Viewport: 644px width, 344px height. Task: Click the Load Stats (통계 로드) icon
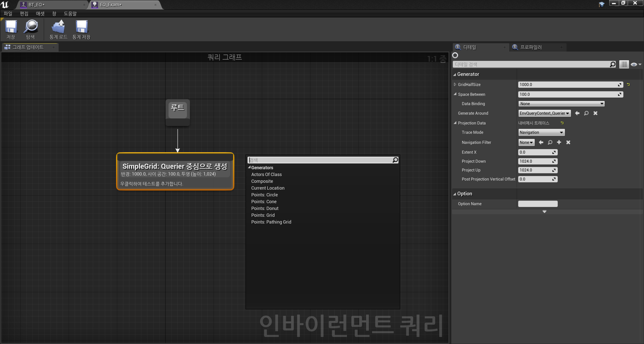pyautogui.click(x=58, y=27)
